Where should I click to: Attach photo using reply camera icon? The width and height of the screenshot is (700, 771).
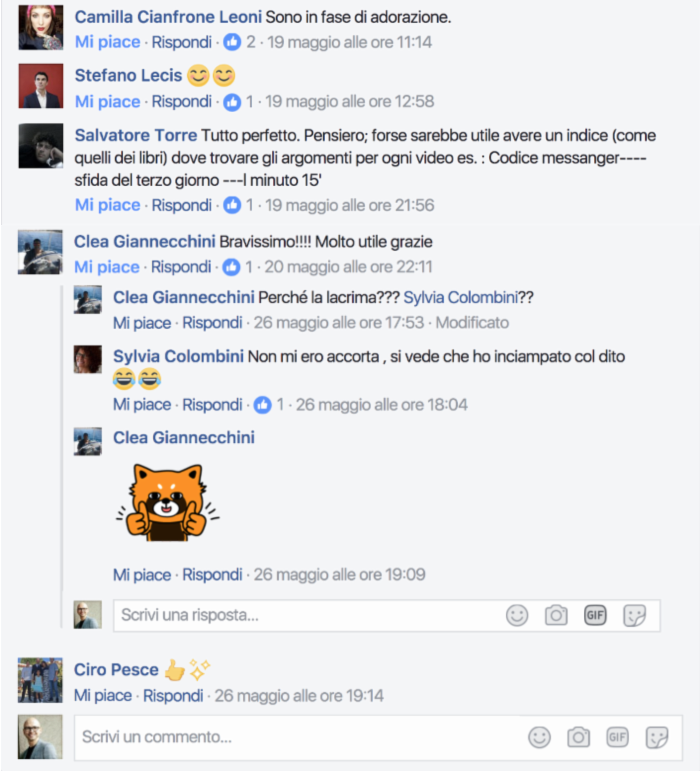click(x=556, y=615)
